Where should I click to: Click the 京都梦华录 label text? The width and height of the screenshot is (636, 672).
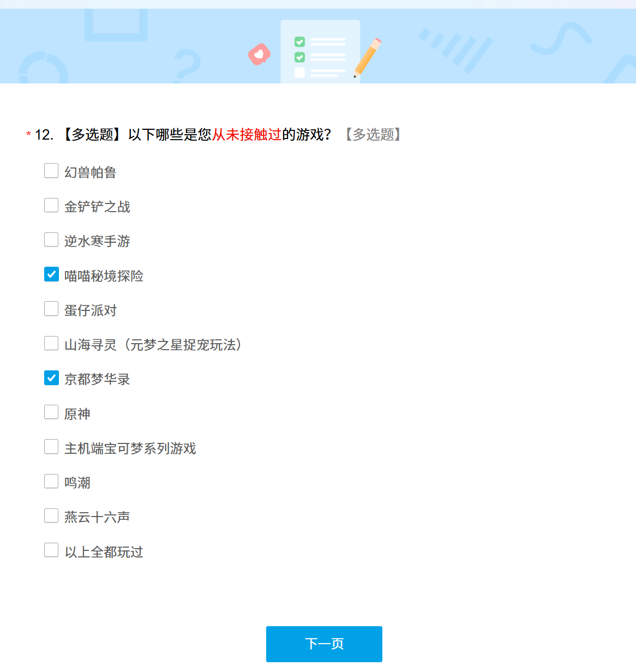pyautogui.click(x=97, y=379)
